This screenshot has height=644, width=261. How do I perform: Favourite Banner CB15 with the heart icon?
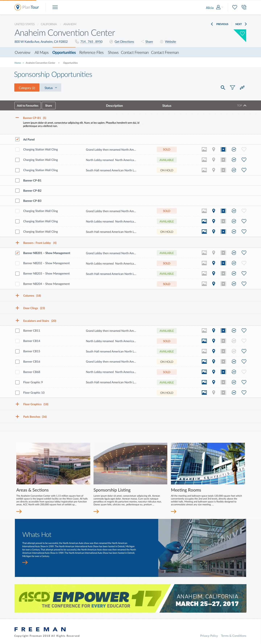(x=244, y=351)
